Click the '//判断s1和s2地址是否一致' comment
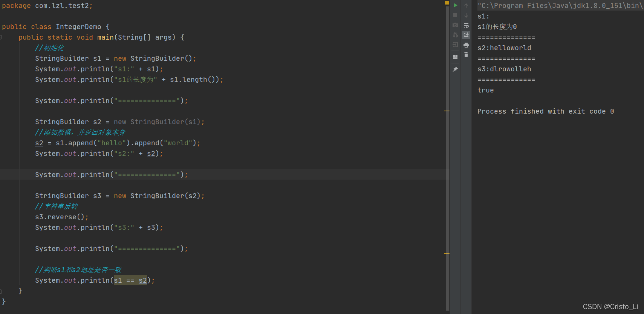 pyautogui.click(x=78, y=270)
